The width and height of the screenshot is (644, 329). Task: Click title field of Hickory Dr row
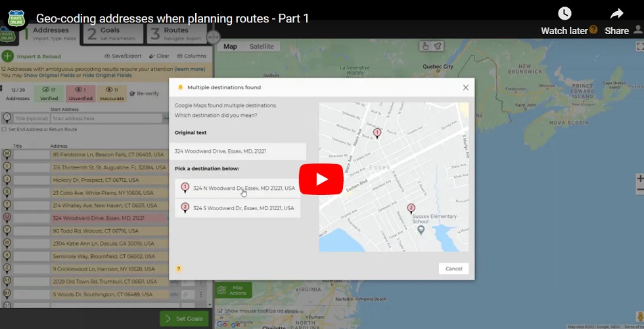[32, 180]
